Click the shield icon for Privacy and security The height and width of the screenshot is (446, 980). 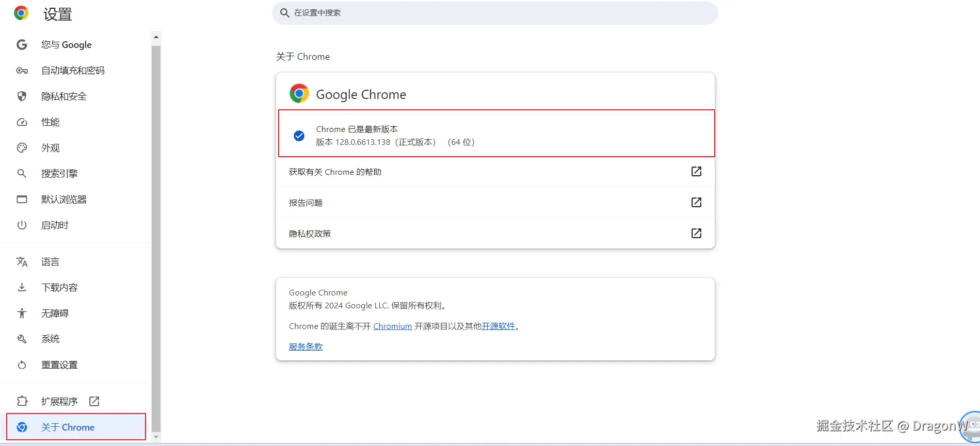pyautogui.click(x=22, y=96)
